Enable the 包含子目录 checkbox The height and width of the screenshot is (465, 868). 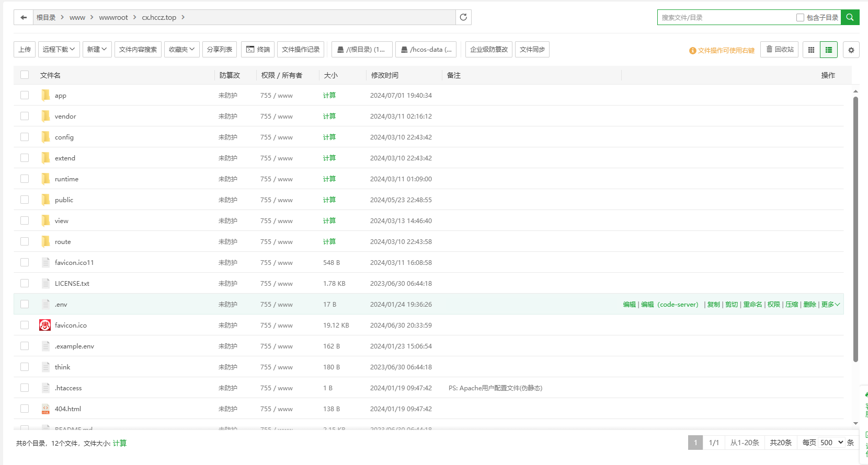click(800, 18)
